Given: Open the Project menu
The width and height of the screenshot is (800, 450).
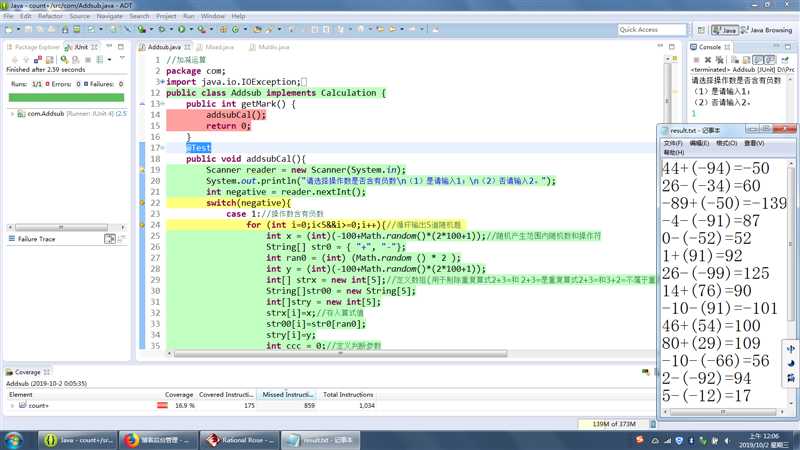Looking at the screenshot, I should coord(166,16).
